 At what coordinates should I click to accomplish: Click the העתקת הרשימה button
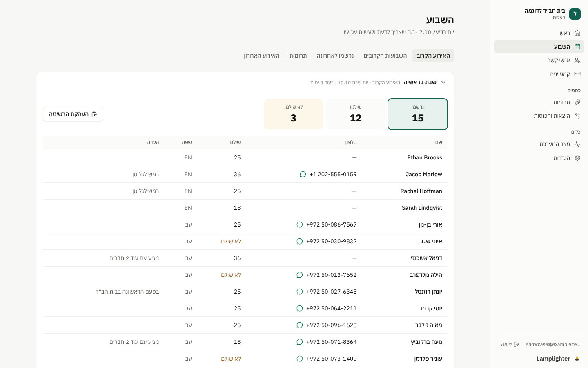click(x=73, y=114)
